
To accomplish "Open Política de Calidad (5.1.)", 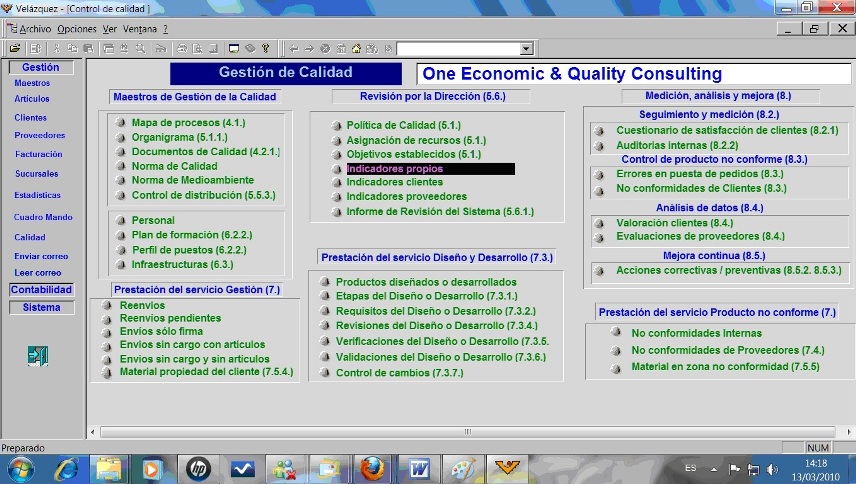I will click(x=403, y=125).
